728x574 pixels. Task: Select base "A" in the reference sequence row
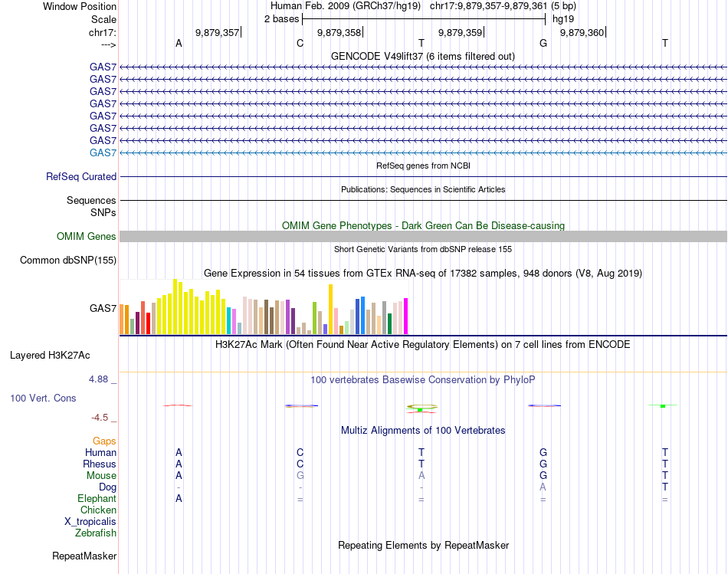179,43
